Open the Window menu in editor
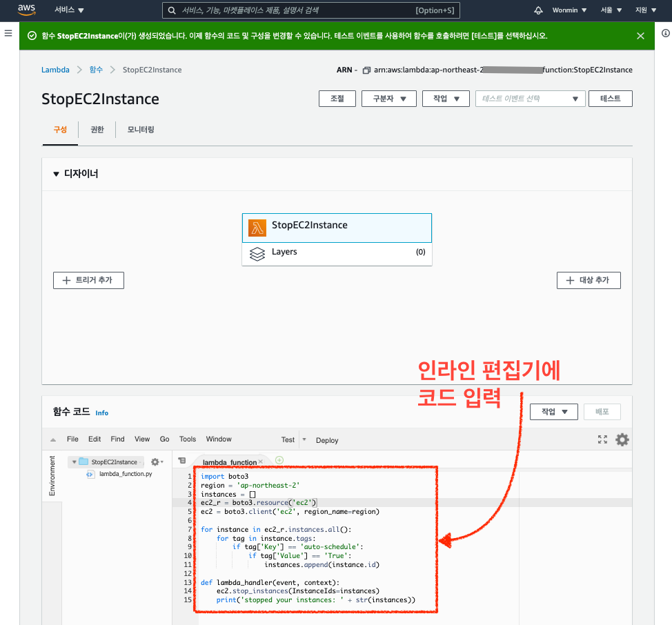 click(x=219, y=439)
